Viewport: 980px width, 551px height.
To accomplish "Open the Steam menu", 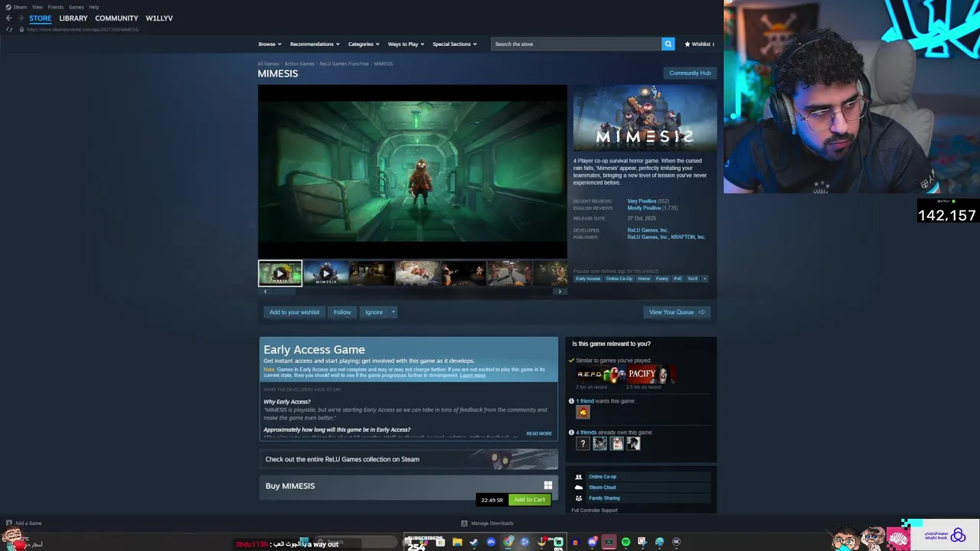I will (20, 7).
